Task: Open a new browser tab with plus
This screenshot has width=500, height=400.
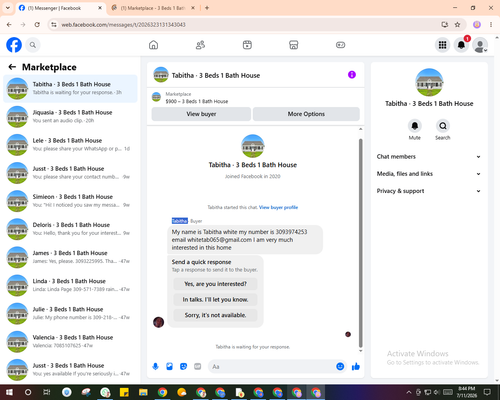Action: (x=207, y=8)
